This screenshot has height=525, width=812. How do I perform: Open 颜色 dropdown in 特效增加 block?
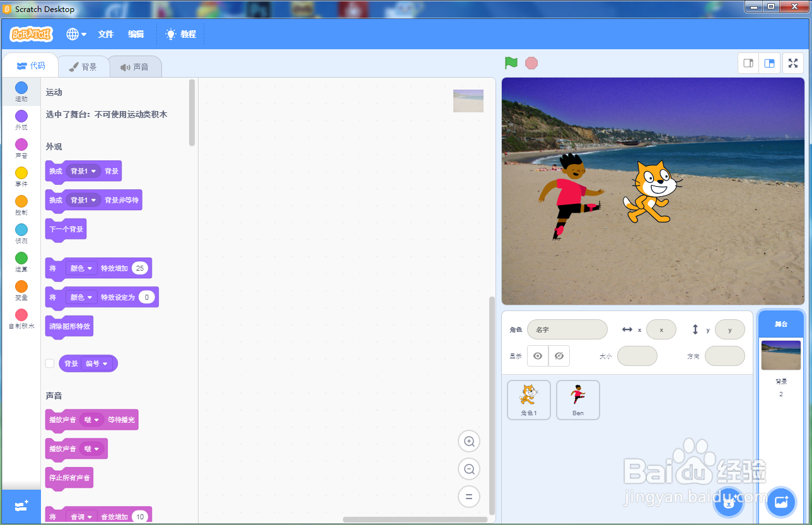point(81,268)
